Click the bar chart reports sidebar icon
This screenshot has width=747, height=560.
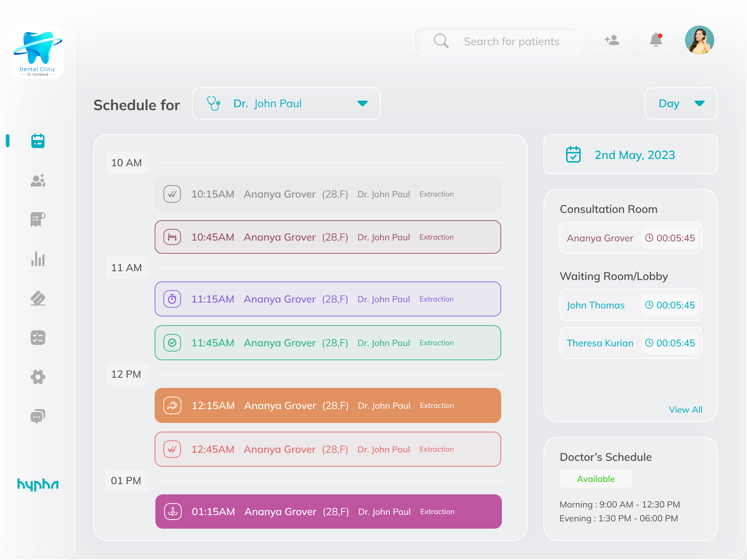click(38, 259)
